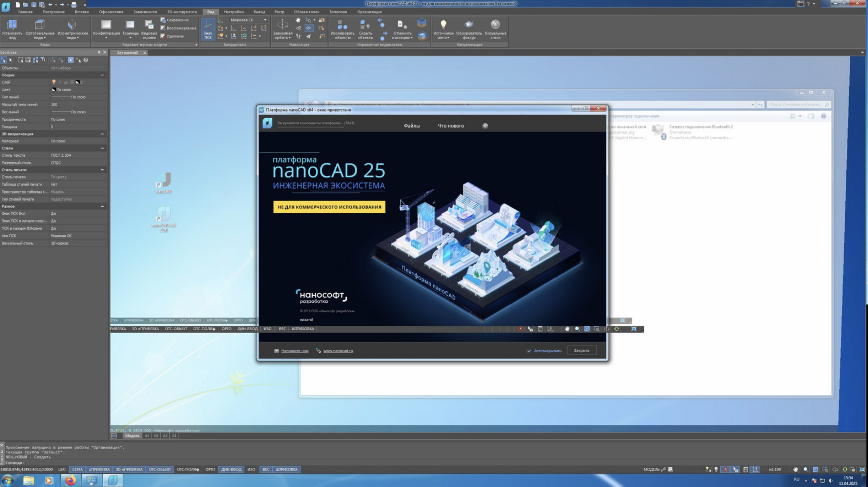Select the A4 layout tab

pos(147,436)
